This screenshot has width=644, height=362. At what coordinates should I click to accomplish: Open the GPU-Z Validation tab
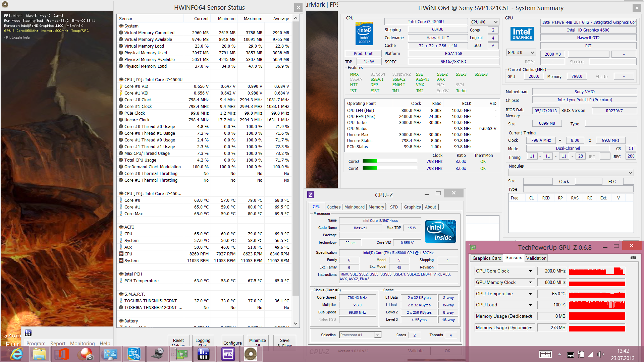pyautogui.click(x=536, y=258)
